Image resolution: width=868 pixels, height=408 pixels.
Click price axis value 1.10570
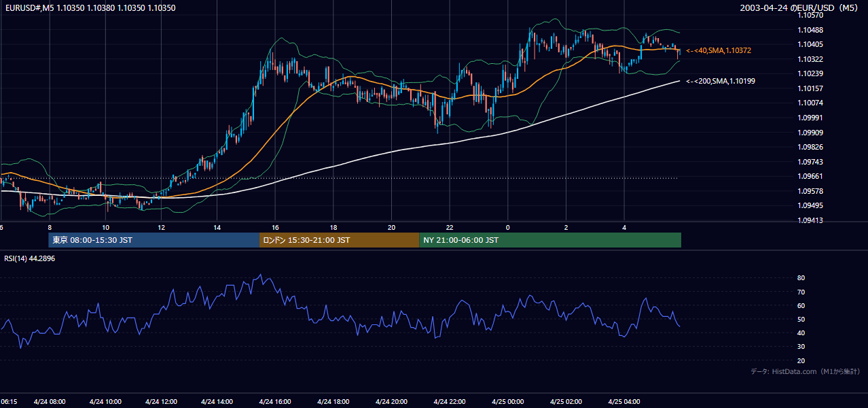click(810, 15)
